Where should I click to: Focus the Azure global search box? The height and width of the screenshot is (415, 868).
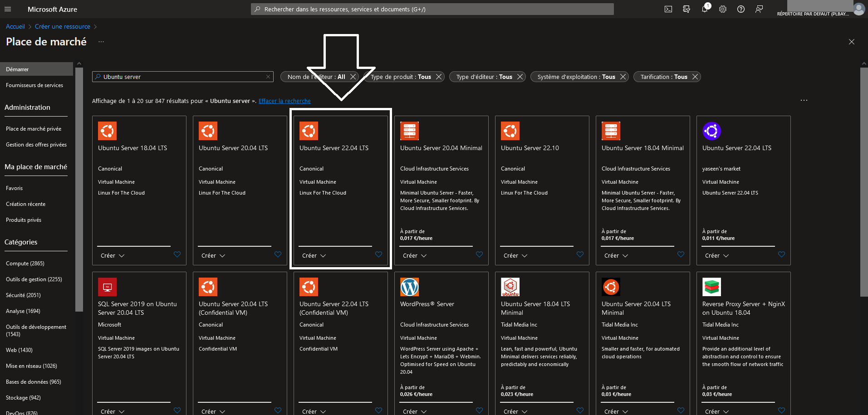432,9
